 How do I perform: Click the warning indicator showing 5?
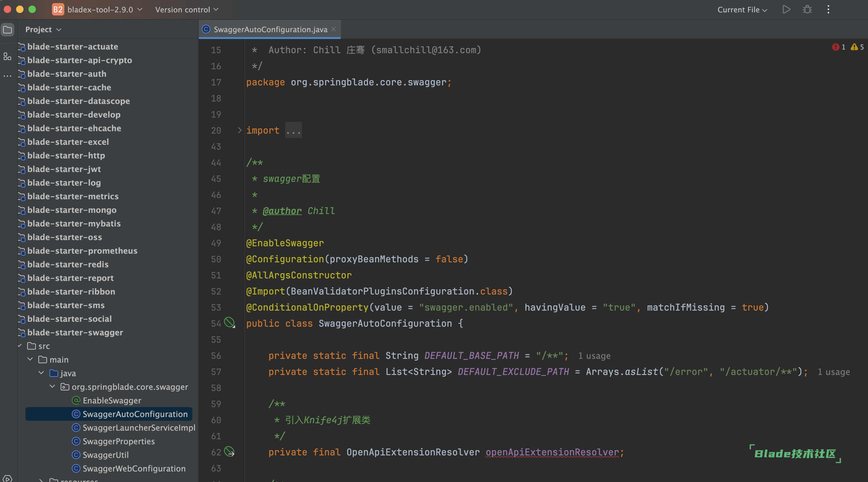click(x=857, y=47)
